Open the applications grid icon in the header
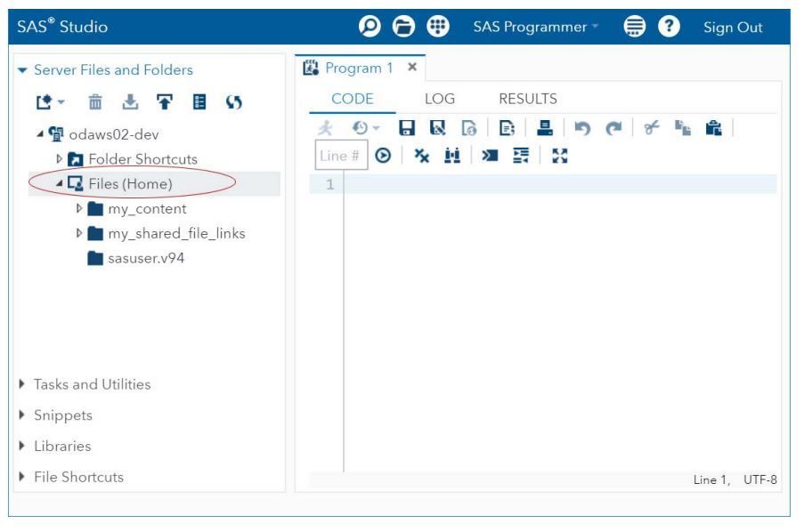Image resolution: width=804 pixels, height=532 pixels. (x=438, y=26)
